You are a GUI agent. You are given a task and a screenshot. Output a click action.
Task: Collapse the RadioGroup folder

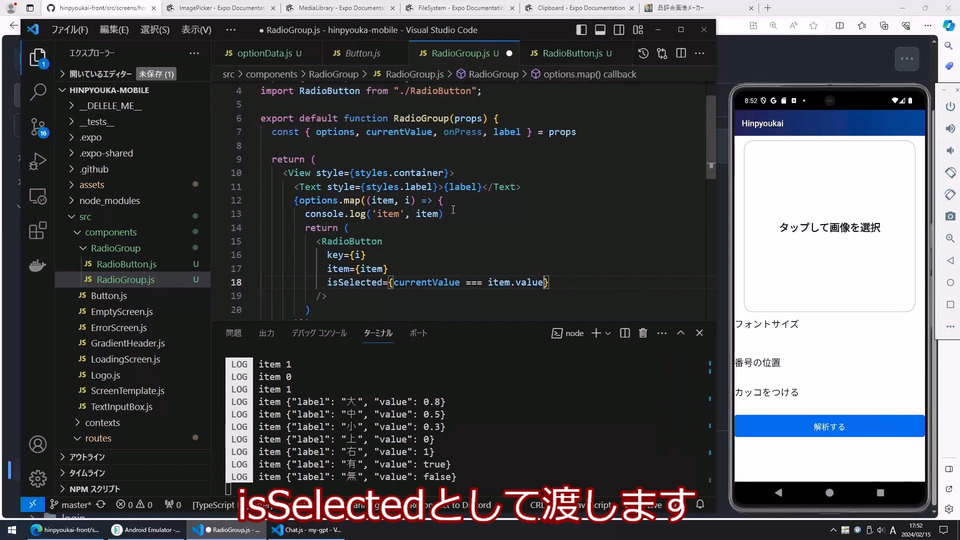(116, 248)
